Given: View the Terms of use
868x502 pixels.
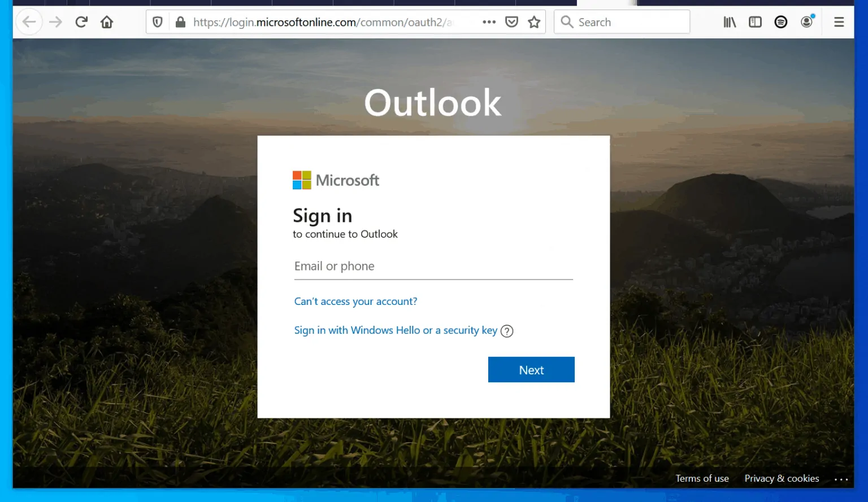Looking at the screenshot, I should coord(702,478).
